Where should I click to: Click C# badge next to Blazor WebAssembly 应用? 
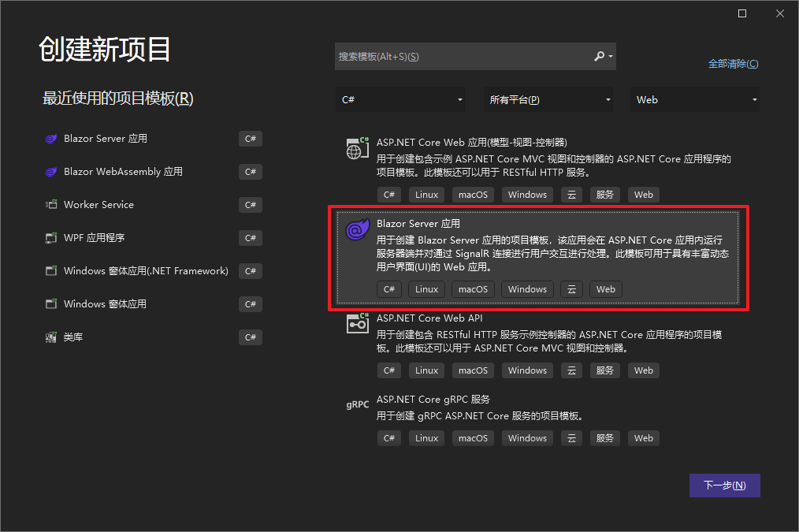tap(251, 172)
